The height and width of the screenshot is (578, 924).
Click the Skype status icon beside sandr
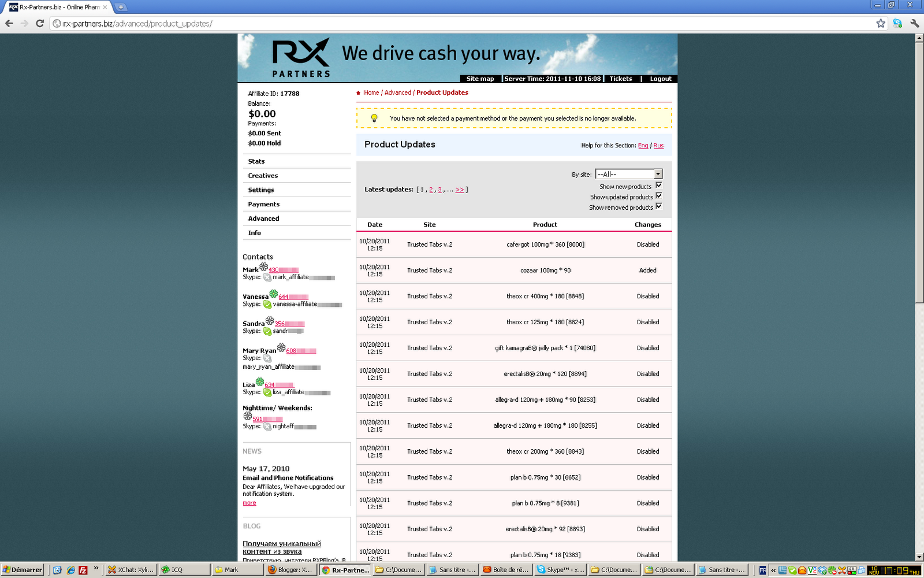(267, 331)
